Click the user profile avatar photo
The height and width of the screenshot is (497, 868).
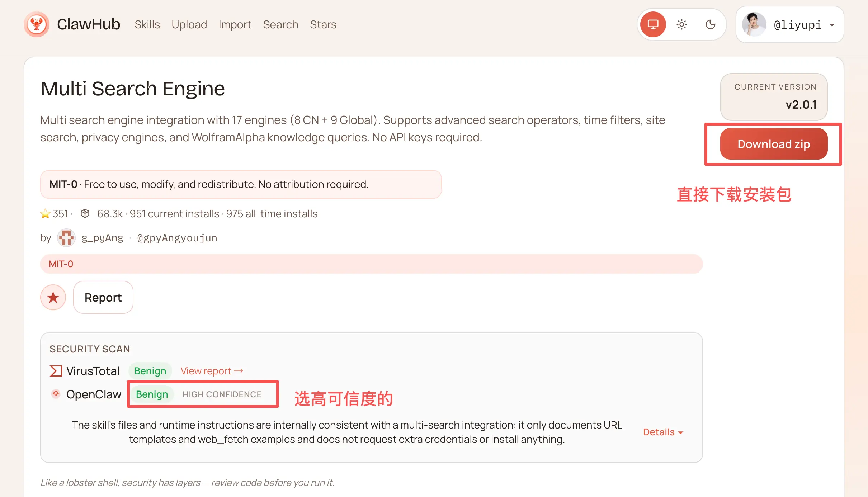tap(754, 24)
